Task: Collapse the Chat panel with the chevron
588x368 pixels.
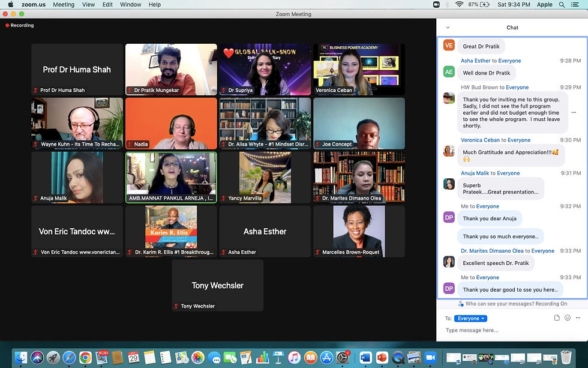Action: (x=448, y=28)
